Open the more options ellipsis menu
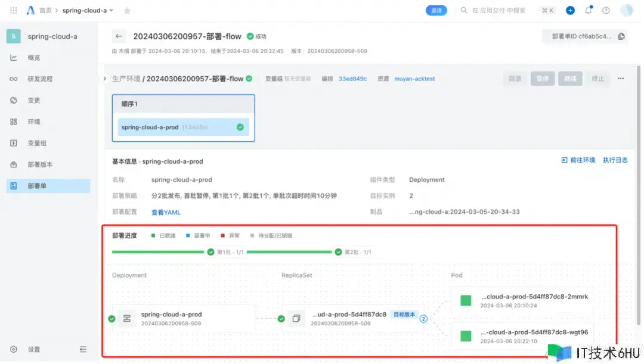The image size is (644, 364). pos(621,79)
